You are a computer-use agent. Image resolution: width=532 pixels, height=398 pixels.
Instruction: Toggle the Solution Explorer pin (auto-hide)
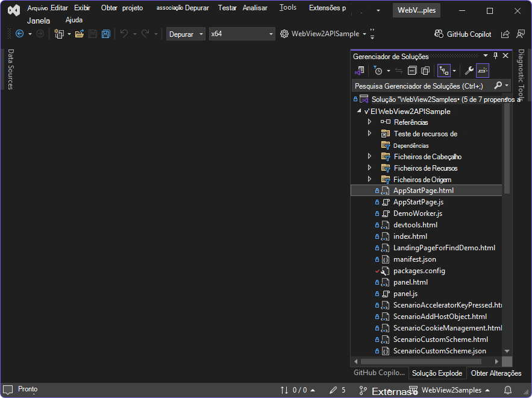[495, 56]
